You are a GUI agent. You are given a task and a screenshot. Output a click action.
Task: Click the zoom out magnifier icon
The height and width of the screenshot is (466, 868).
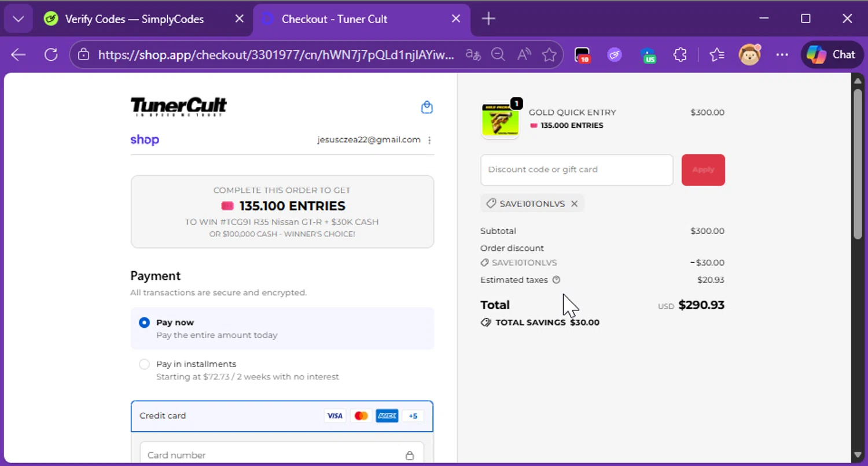click(498, 55)
